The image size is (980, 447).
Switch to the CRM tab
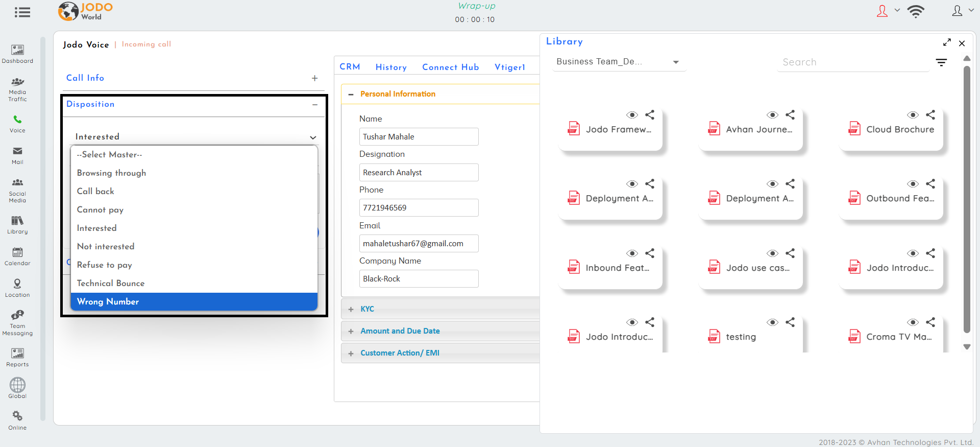(x=350, y=67)
